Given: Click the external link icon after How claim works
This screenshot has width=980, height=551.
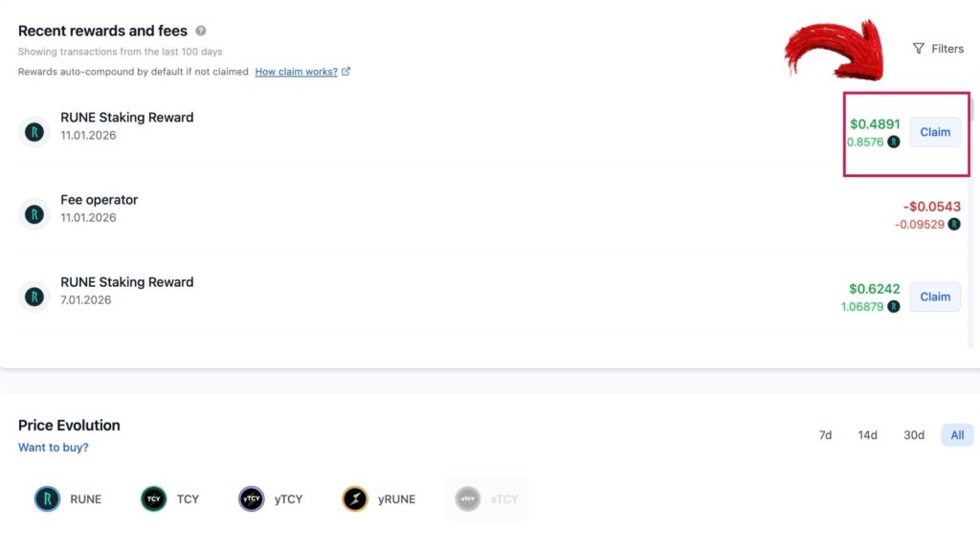Looking at the screenshot, I should (345, 71).
